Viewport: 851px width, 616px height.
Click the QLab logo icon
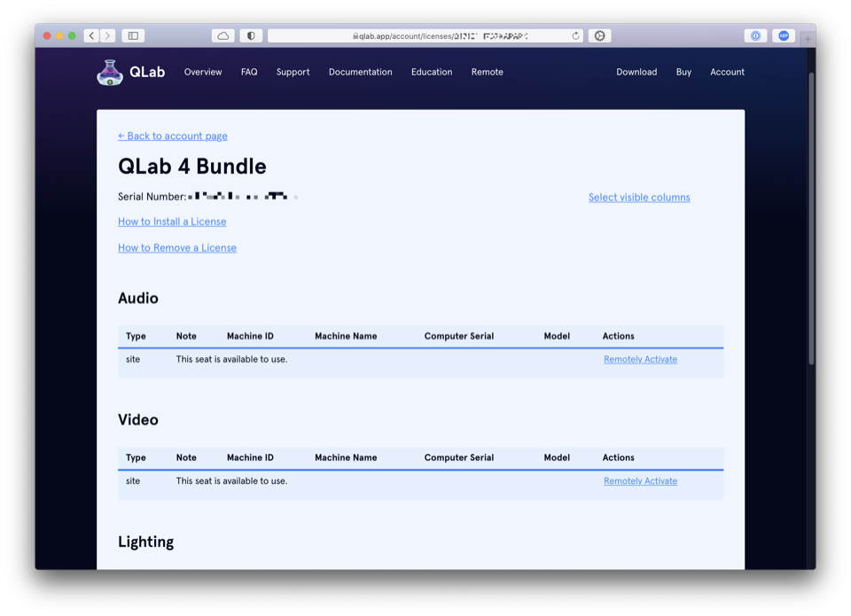pyautogui.click(x=110, y=73)
